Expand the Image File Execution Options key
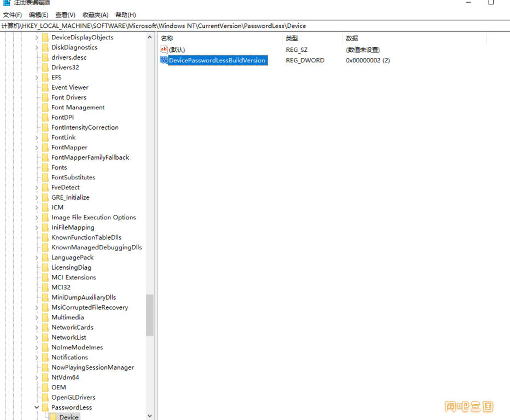Viewport: 510px width, 420px height. [37, 218]
